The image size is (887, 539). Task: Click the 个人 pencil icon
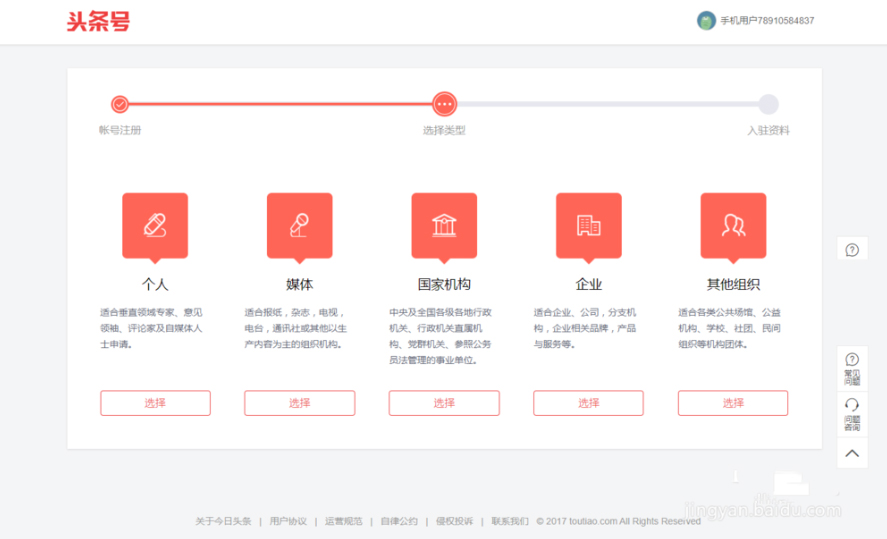pyautogui.click(x=155, y=224)
